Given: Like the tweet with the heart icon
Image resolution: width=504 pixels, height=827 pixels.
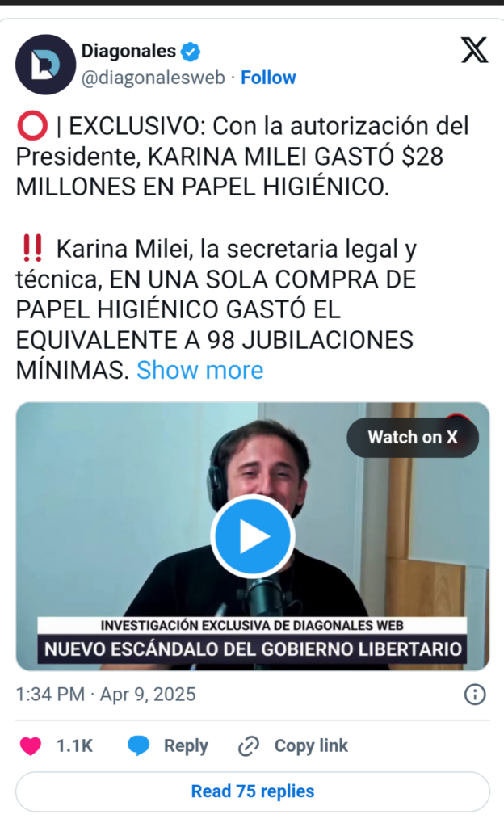Looking at the screenshot, I should pos(31,745).
